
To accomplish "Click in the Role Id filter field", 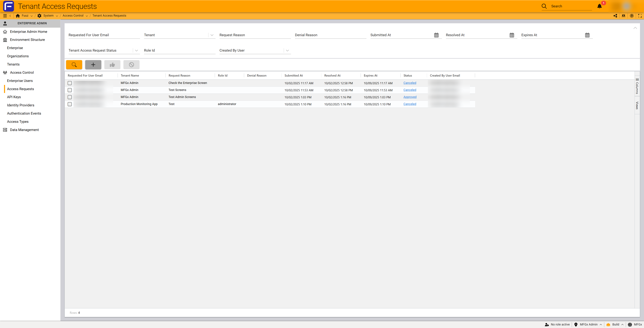I will pos(179,50).
